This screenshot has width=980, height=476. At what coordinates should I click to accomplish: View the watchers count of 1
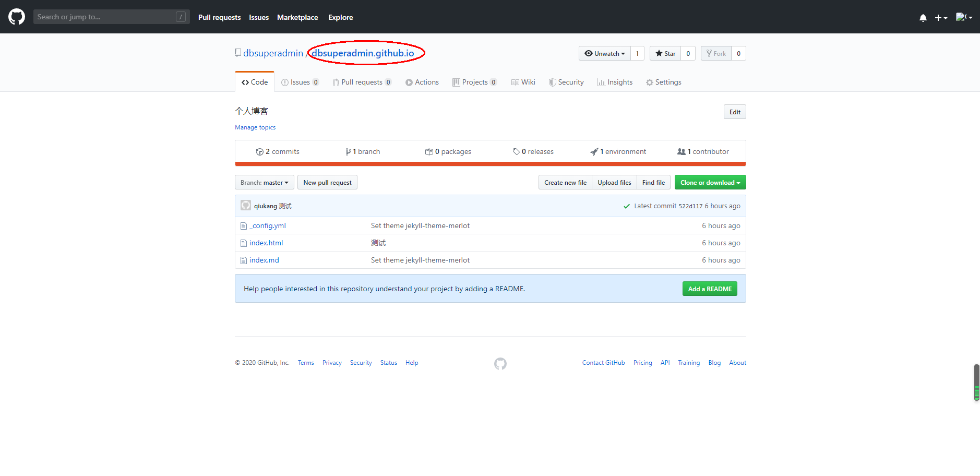(x=637, y=53)
